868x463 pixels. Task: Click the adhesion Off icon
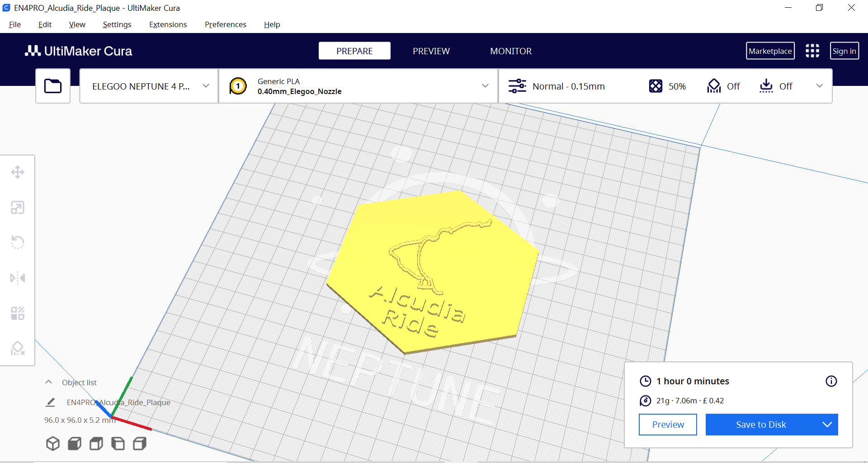click(x=766, y=86)
